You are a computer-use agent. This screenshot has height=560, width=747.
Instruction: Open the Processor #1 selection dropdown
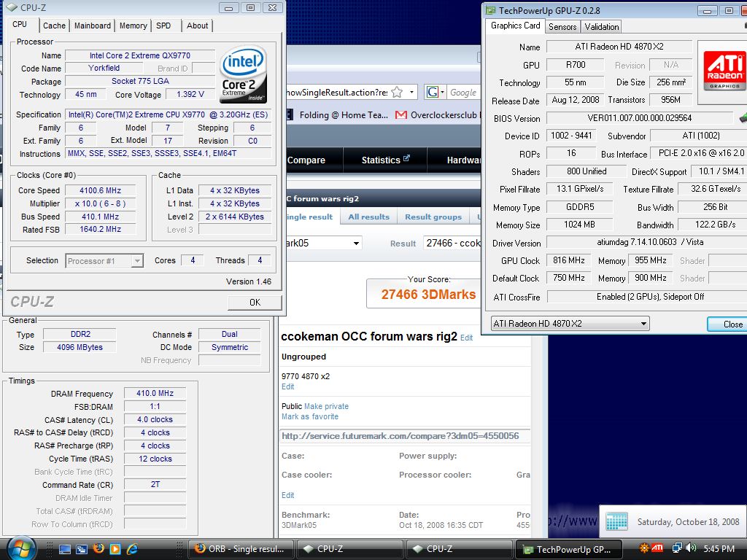[137, 261]
